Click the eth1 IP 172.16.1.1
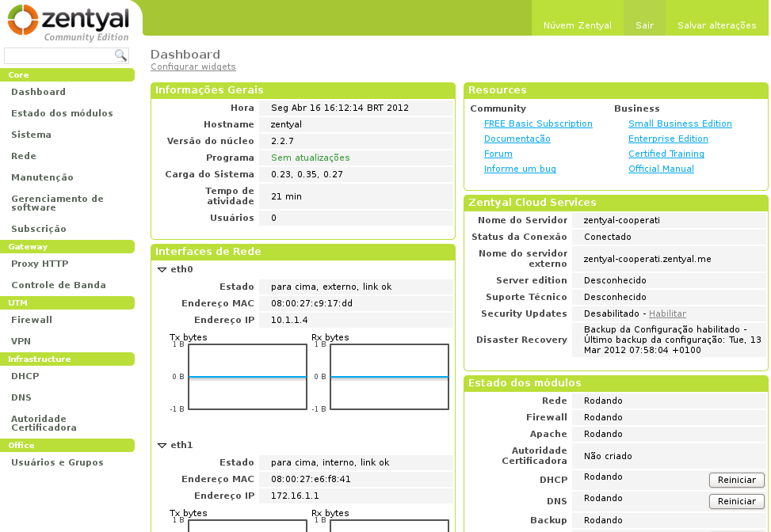 (x=295, y=496)
